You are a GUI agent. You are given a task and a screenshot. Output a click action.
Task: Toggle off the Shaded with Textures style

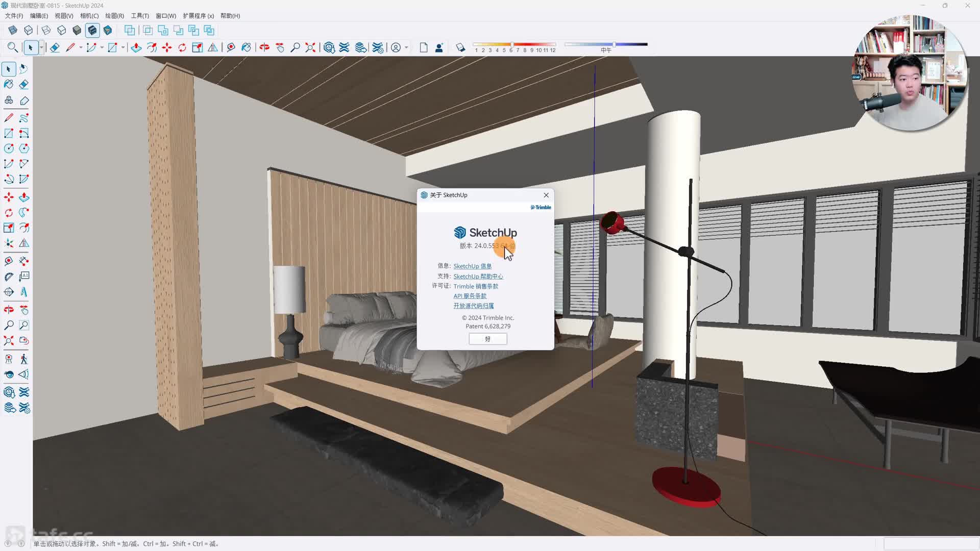pos(92,30)
